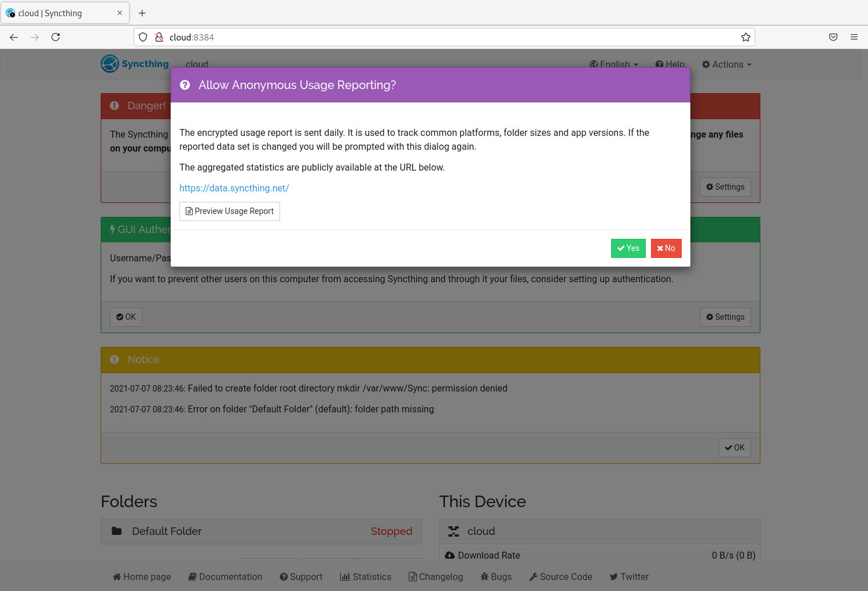Open Source Code via the wrench icon

point(532,577)
